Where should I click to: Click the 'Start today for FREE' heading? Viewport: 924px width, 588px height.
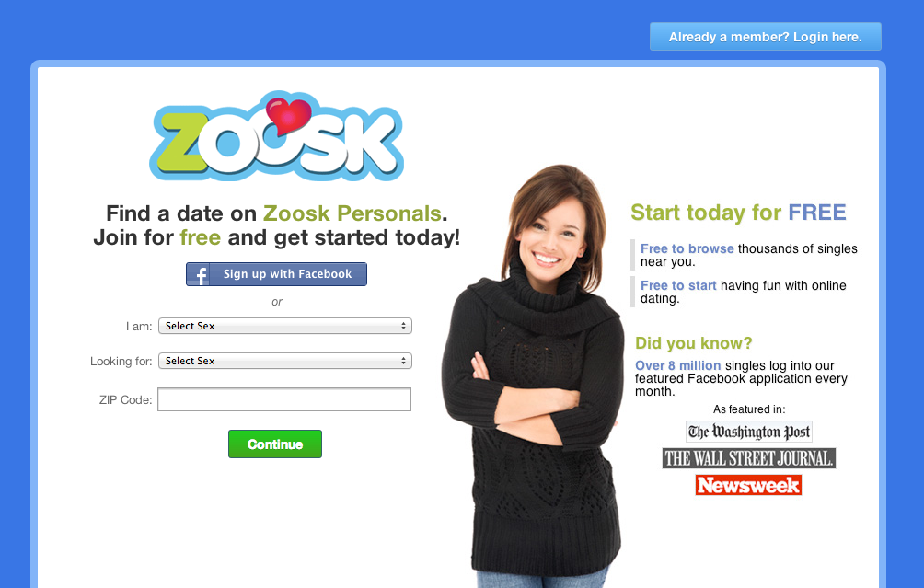click(x=738, y=213)
